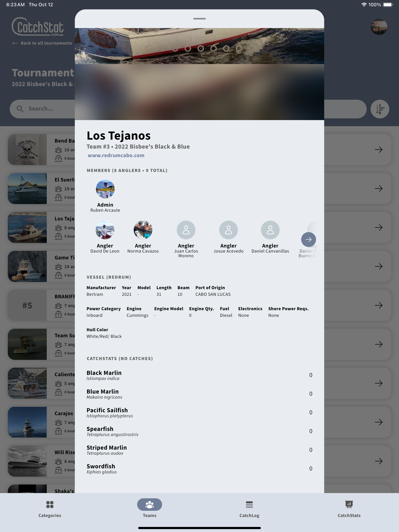This screenshot has height=532, width=399.
Task: Tap the sheet drag handle bar
Action: [199, 18]
